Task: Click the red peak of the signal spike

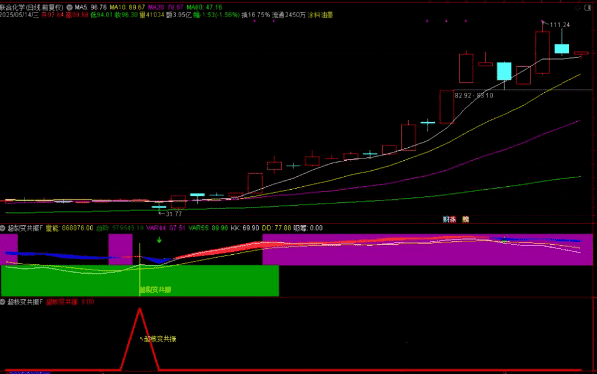Action: tap(140, 309)
